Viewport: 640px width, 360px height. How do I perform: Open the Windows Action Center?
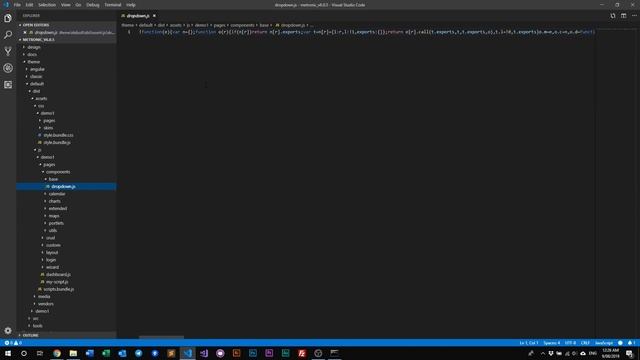629,353
